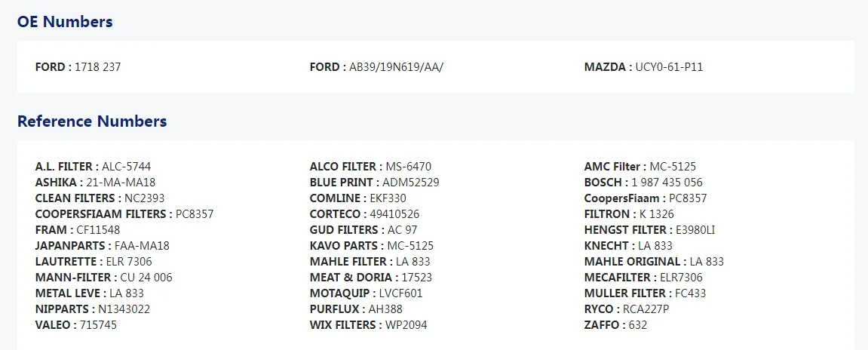Click the HENGST FILTER E3980LI entry
The height and width of the screenshot is (350, 868).
pos(649,230)
